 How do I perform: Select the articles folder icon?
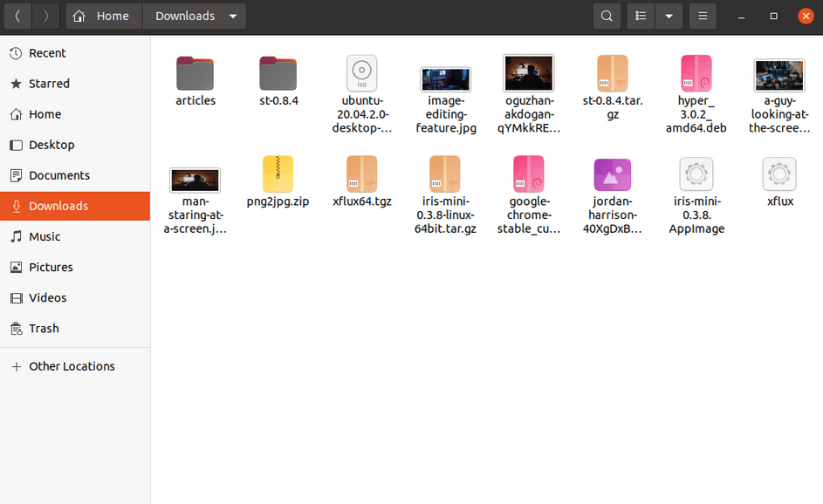pyautogui.click(x=195, y=73)
